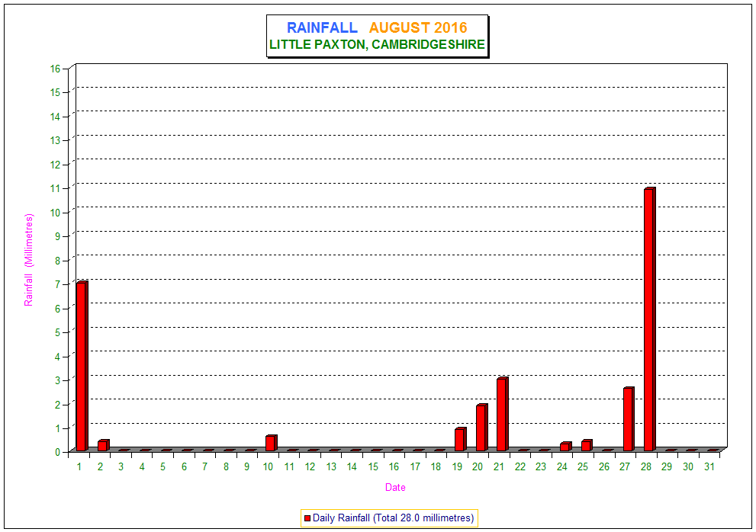This screenshot has height=532, width=756.
Task: Click the rainfall bar for date 2
Action: point(103,446)
